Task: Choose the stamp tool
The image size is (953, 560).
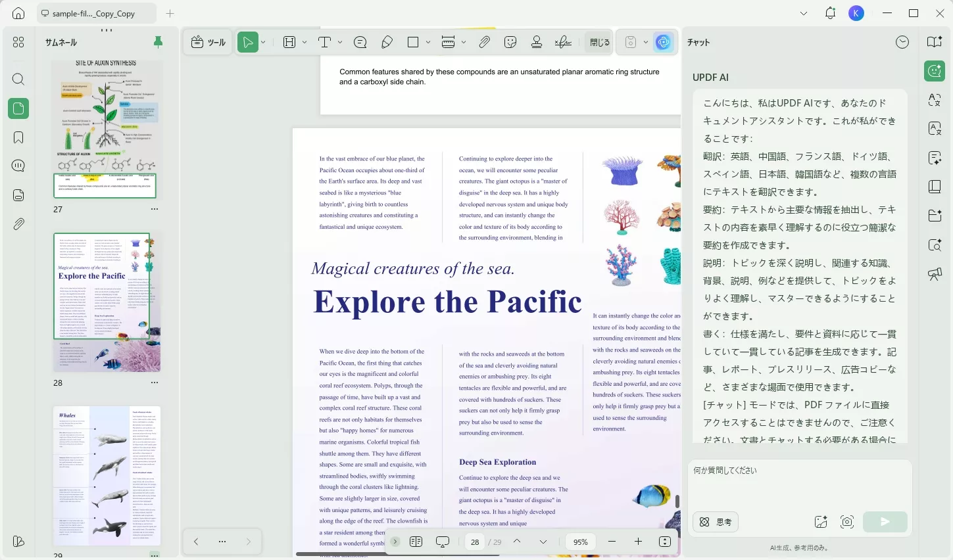Action: tap(537, 42)
